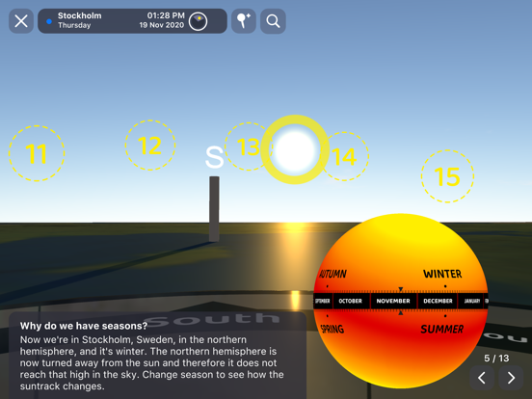Viewport: 532px width, 399px height.
Task: Choose NOVEMBER on the season dial
Action: click(393, 301)
